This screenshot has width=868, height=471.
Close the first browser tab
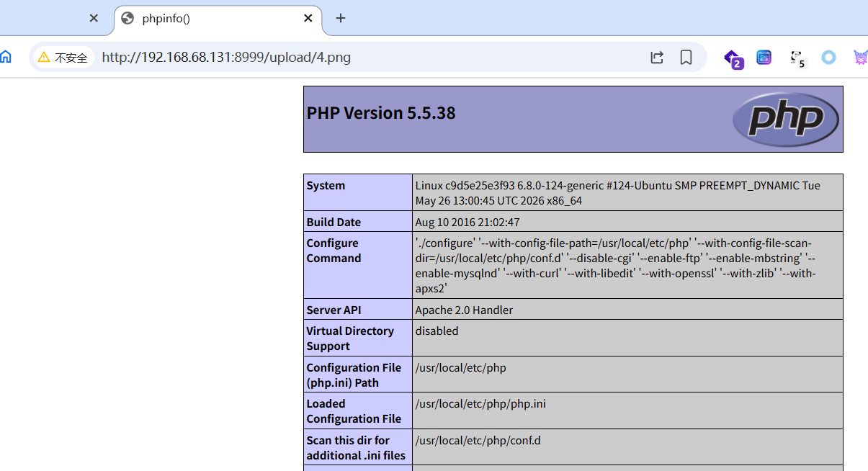(x=94, y=19)
